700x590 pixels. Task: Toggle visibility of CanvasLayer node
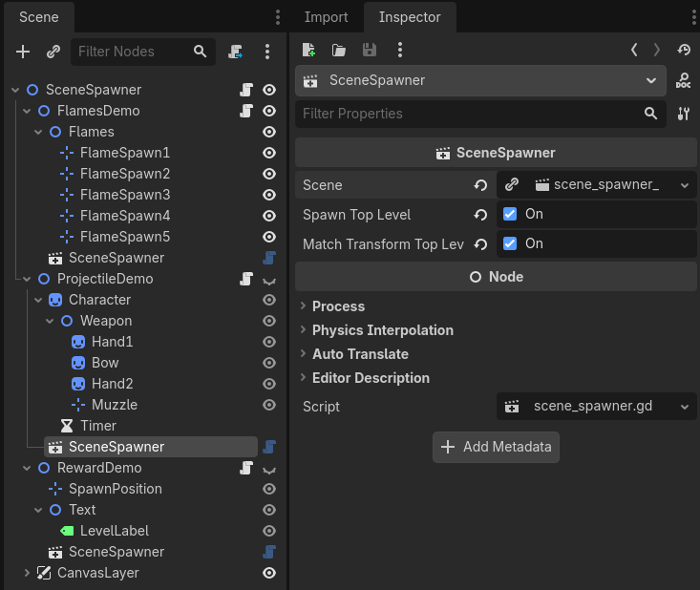tap(269, 573)
